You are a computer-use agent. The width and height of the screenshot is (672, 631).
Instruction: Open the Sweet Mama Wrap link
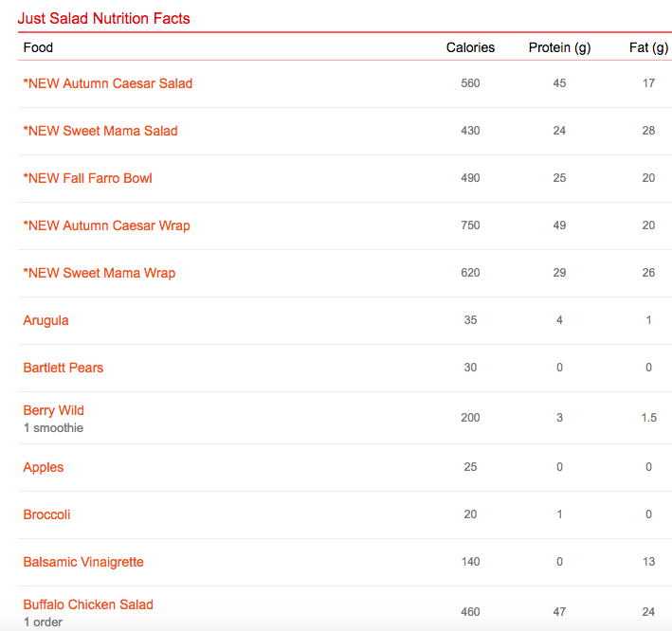[x=100, y=273]
